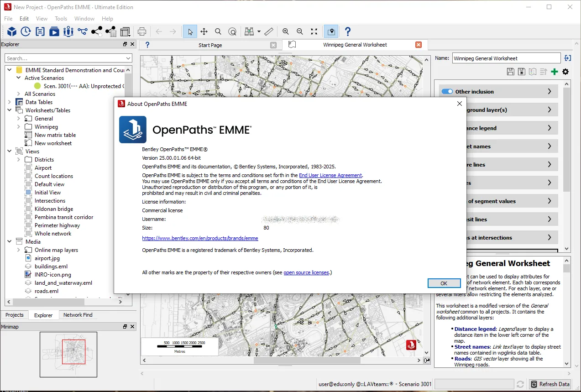
Task: Click the people group toolbar icon
Action: (68, 31)
